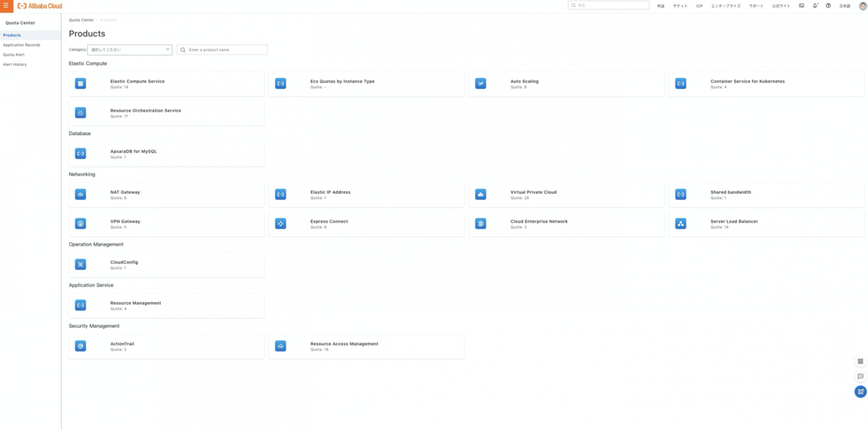Open QR code floating button

tap(860, 361)
